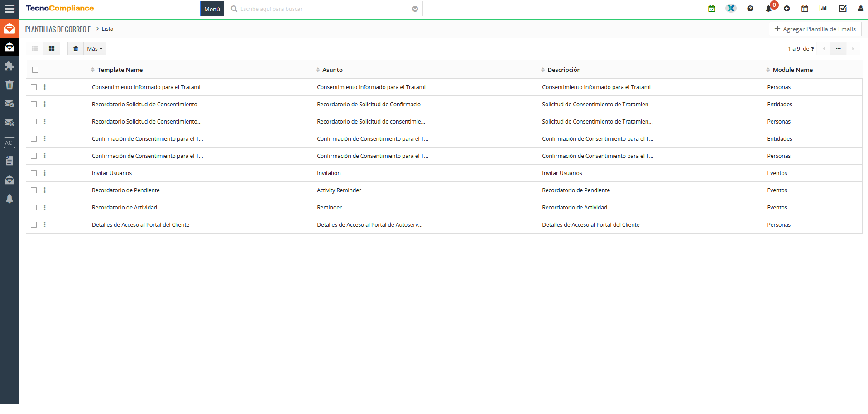Open sidebar envelope with gear icon
Screen dimensions: 868x414
(10, 104)
